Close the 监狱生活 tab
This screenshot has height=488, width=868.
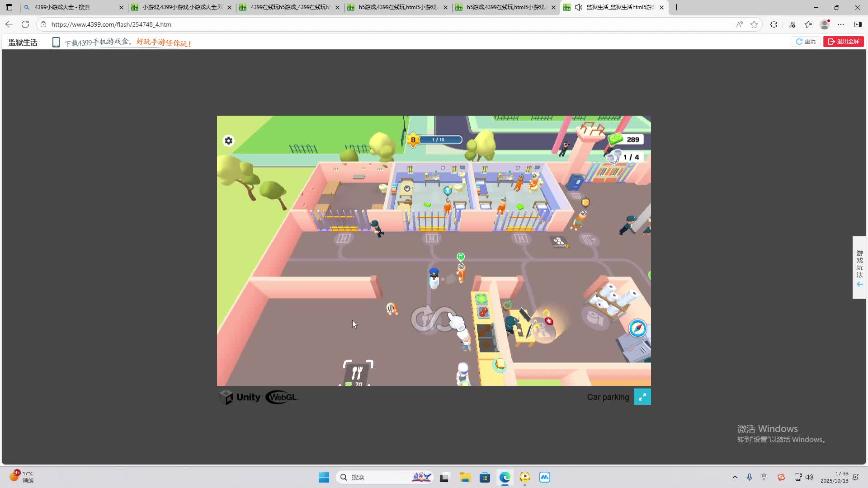pos(662,7)
